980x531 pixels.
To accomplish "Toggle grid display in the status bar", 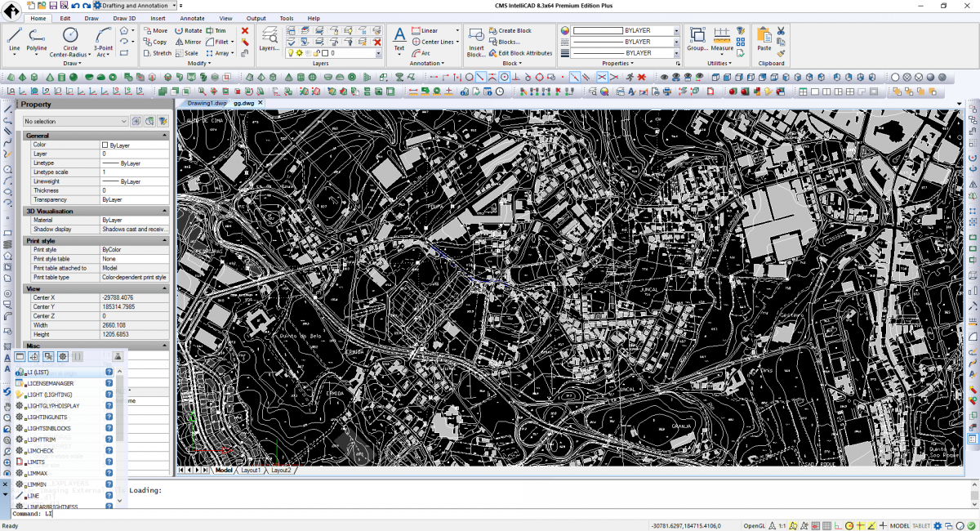I will pyautogui.click(x=827, y=524).
